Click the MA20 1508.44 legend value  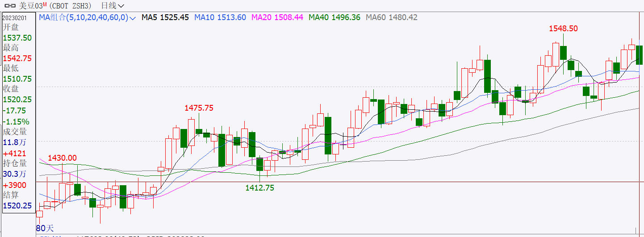tap(277, 17)
